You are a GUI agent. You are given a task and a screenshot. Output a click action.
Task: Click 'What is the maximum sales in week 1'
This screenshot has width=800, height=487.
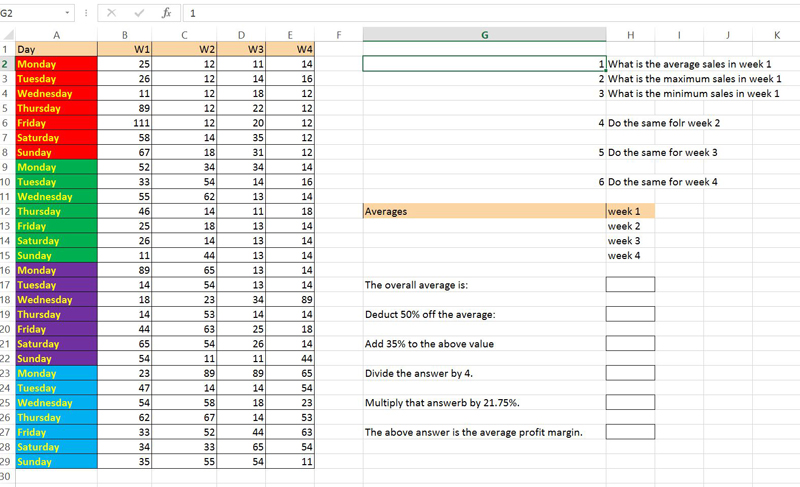click(694, 79)
